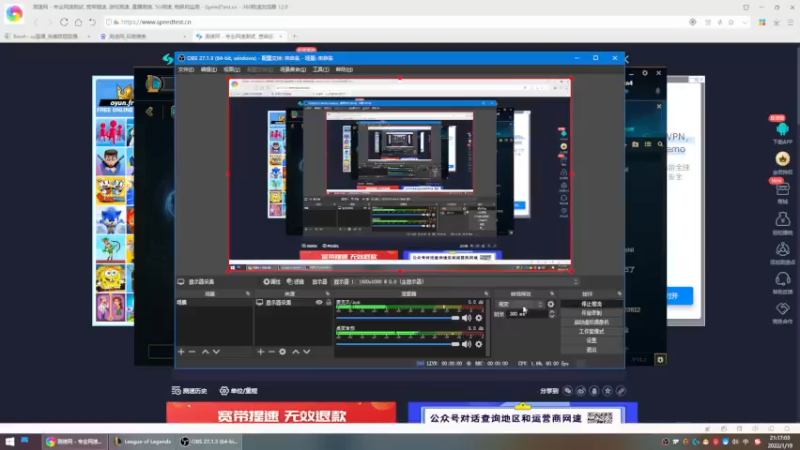The height and width of the screenshot is (450, 800).
Task: Toggle eye visibility of 显示器采集 source
Action: point(319,303)
